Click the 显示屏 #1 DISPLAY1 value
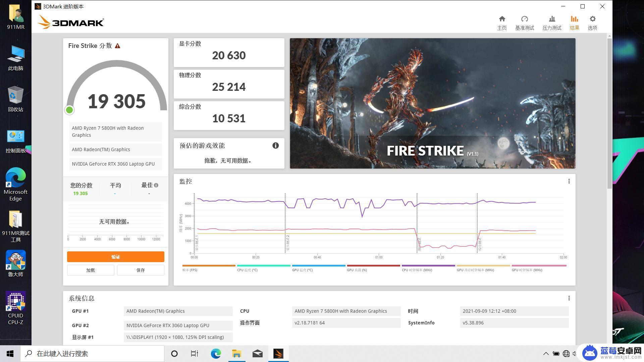 click(178, 337)
